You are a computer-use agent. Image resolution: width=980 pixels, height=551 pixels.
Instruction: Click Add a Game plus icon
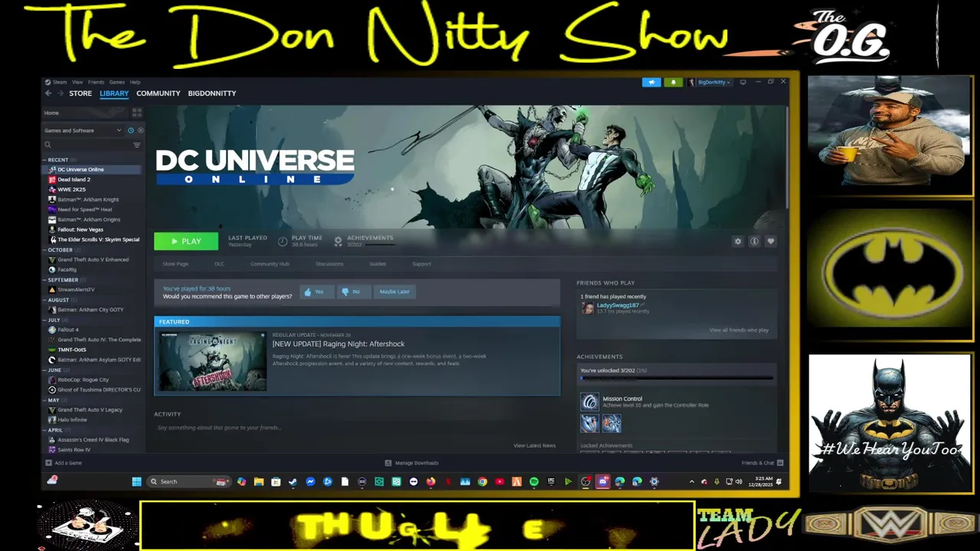pyautogui.click(x=49, y=463)
